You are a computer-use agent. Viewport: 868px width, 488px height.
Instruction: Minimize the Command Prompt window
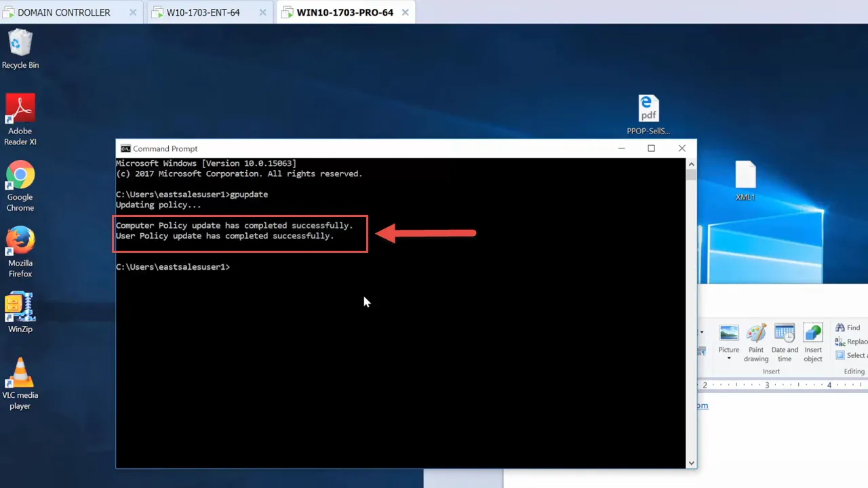coord(621,148)
